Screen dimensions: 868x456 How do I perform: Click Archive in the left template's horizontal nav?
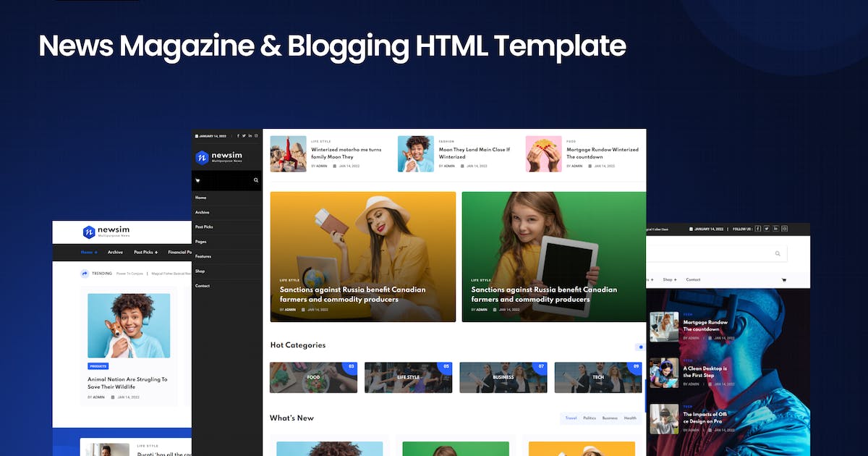click(x=115, y=253)
